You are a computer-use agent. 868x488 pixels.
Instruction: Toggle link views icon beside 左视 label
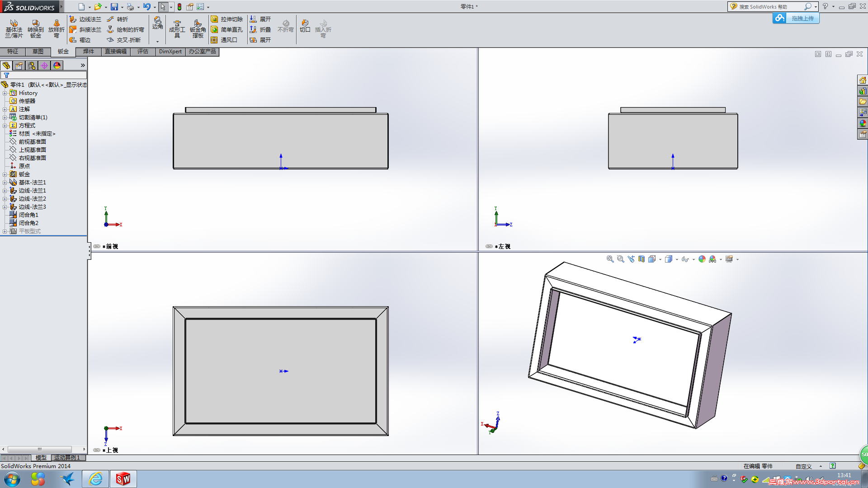[x=489, y=246]
